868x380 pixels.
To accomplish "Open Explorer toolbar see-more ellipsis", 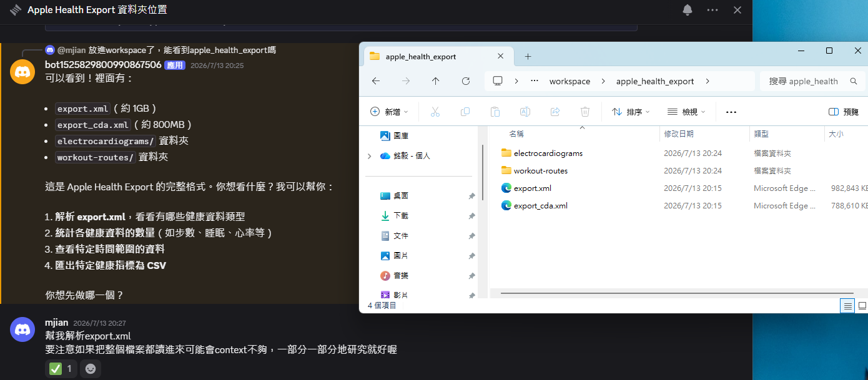I will pyautogui.click(x=731, y=112).
